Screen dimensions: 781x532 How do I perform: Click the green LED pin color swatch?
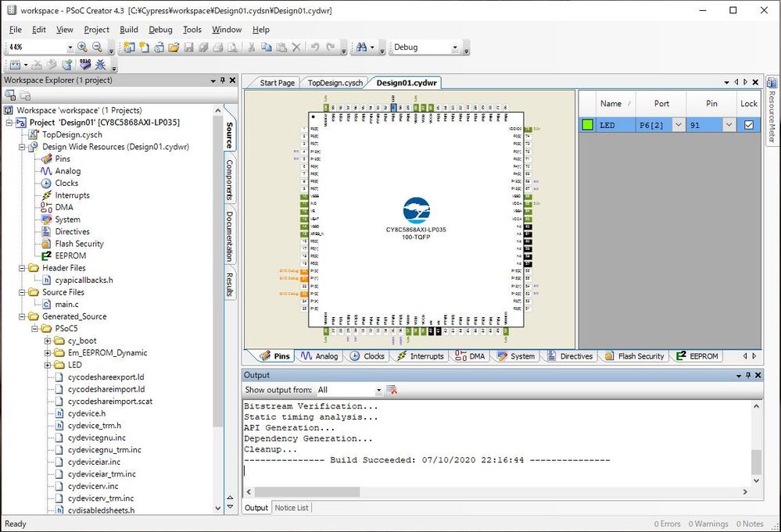click(586, 124)
